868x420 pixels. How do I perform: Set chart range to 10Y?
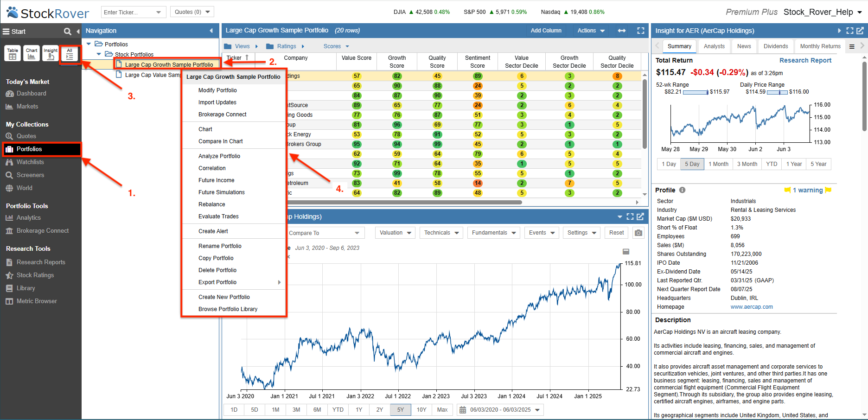(x=421, y=410)
